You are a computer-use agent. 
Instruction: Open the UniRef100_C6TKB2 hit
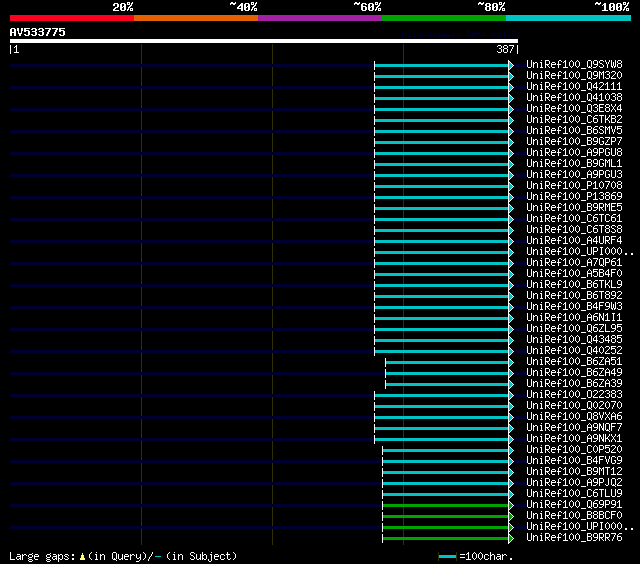tap(574, 120)
